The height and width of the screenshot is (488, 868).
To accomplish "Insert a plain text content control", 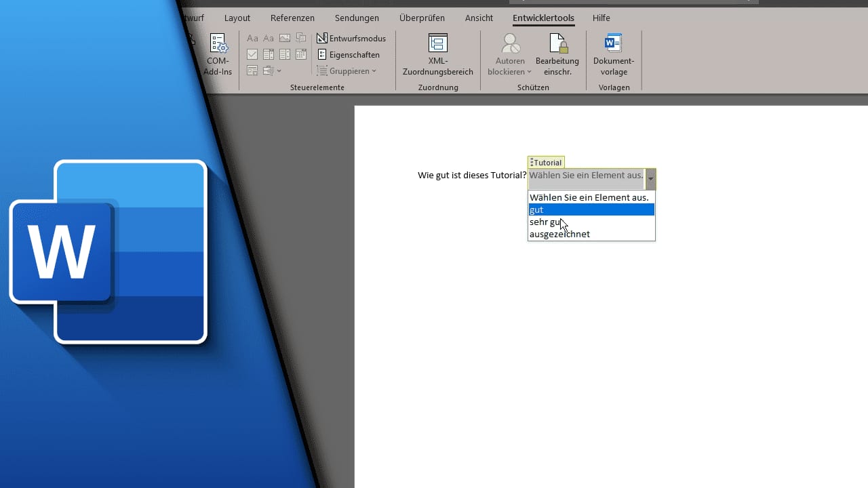I will coord(269,38).
